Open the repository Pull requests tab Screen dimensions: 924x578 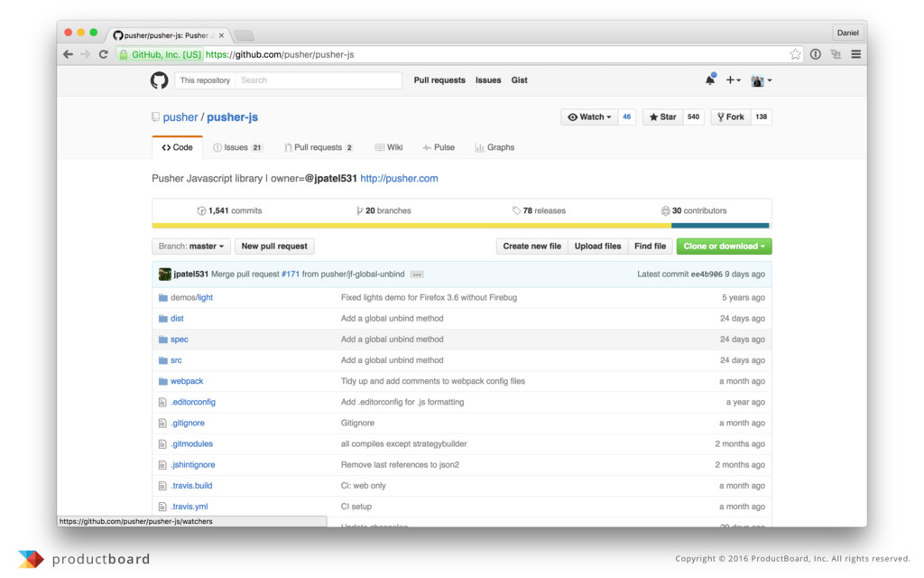point(319,147)
